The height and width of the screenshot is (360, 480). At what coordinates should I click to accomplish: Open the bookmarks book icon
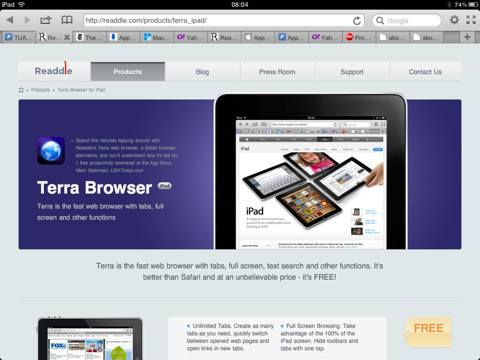point(67,20)
